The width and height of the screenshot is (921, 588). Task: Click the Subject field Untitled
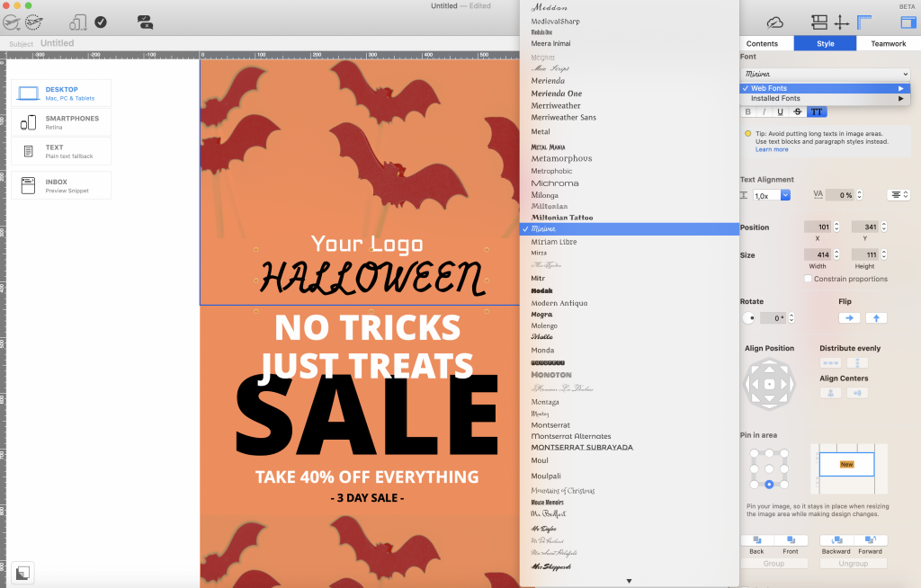coord(57,43)
